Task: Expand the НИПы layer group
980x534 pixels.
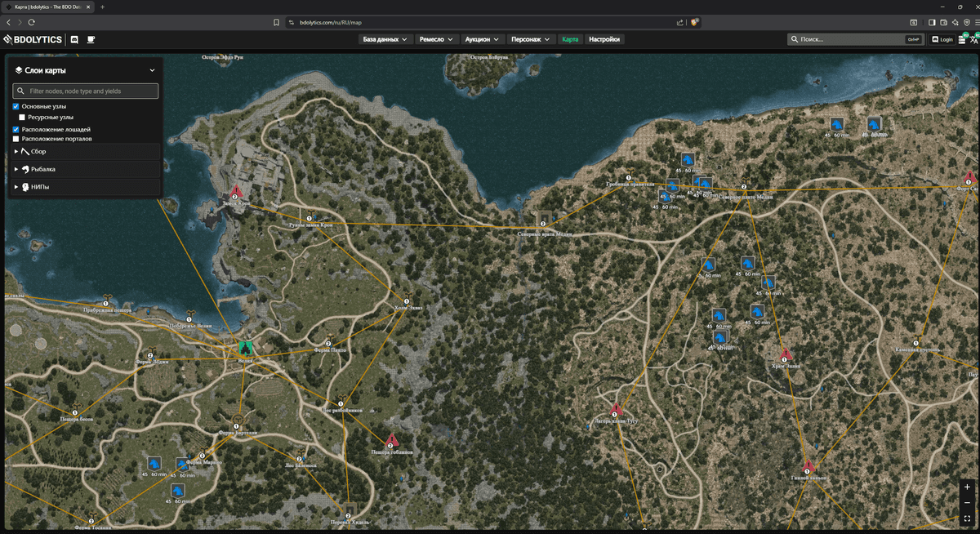Action: pyautogui.click(x=86, y=187)
